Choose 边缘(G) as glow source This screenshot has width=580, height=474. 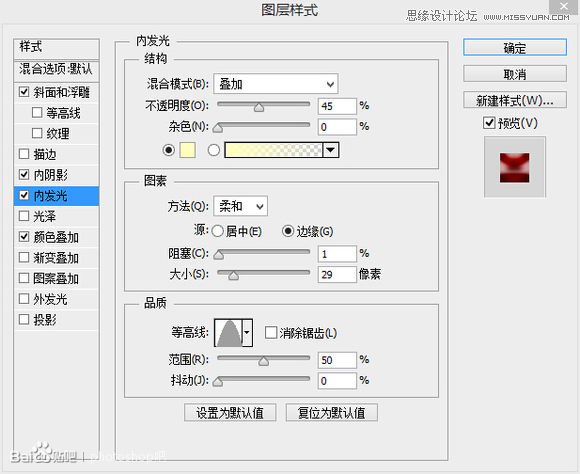pyautogui.click(x=288, y=231)
